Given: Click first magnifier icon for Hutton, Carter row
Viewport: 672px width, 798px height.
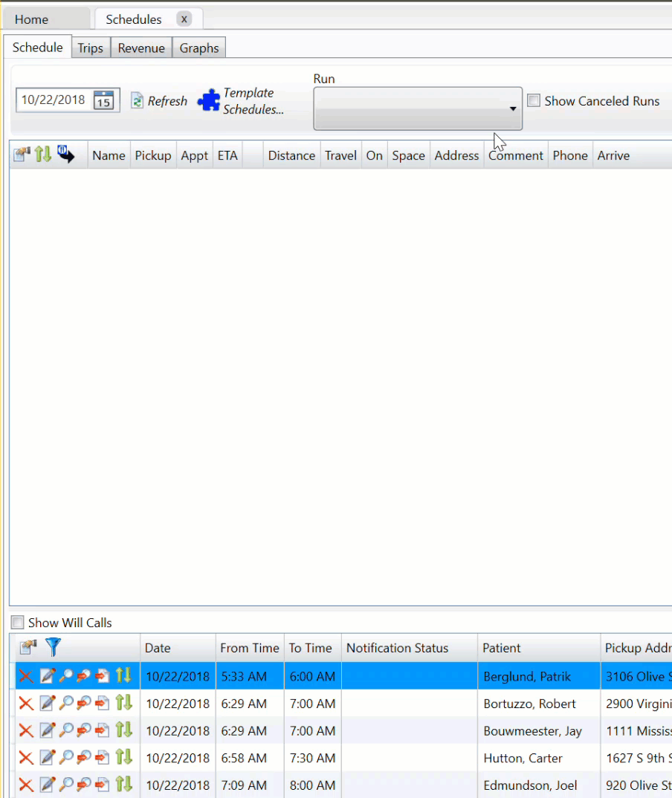Looking at the screenshot, I should 66,758.
